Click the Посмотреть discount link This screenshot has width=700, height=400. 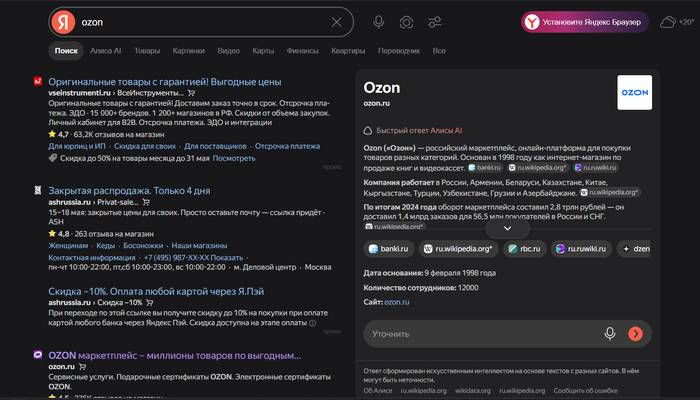click(x=234, y=158)
